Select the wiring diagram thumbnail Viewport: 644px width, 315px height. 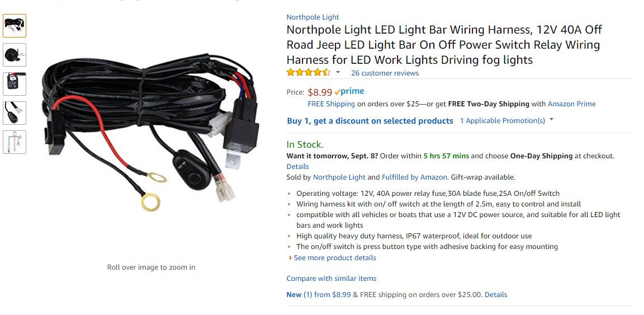(15, 142)
